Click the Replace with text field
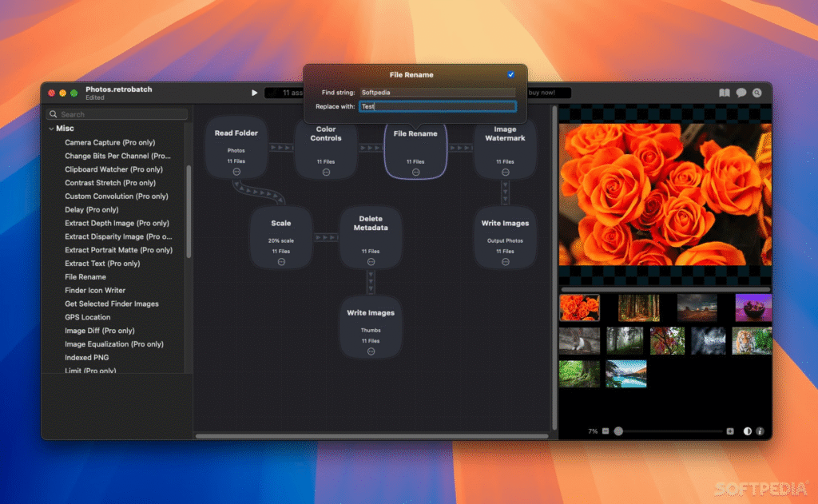Screen dimensions: 818x504 pyautogui.click(x=437, y=106)
